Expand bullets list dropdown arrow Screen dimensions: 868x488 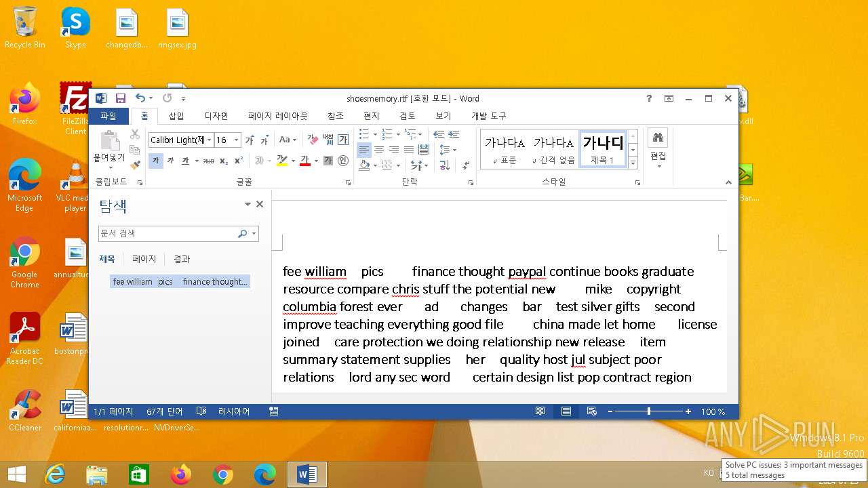click(x=374, y=134)
